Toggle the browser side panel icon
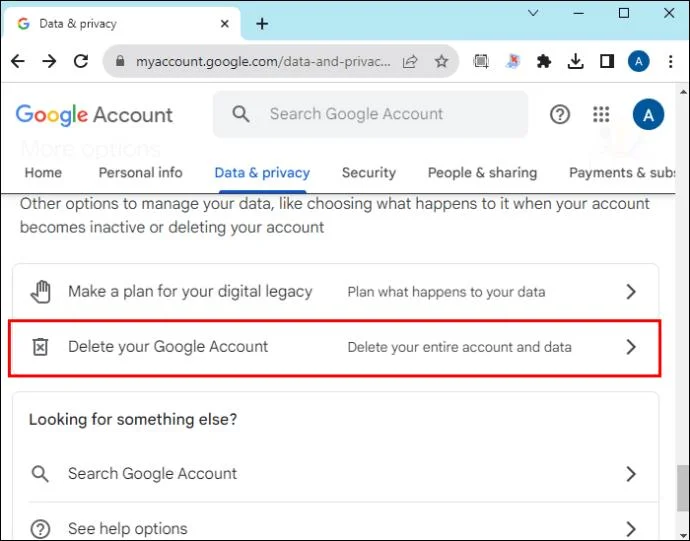 tap(607, 62)
